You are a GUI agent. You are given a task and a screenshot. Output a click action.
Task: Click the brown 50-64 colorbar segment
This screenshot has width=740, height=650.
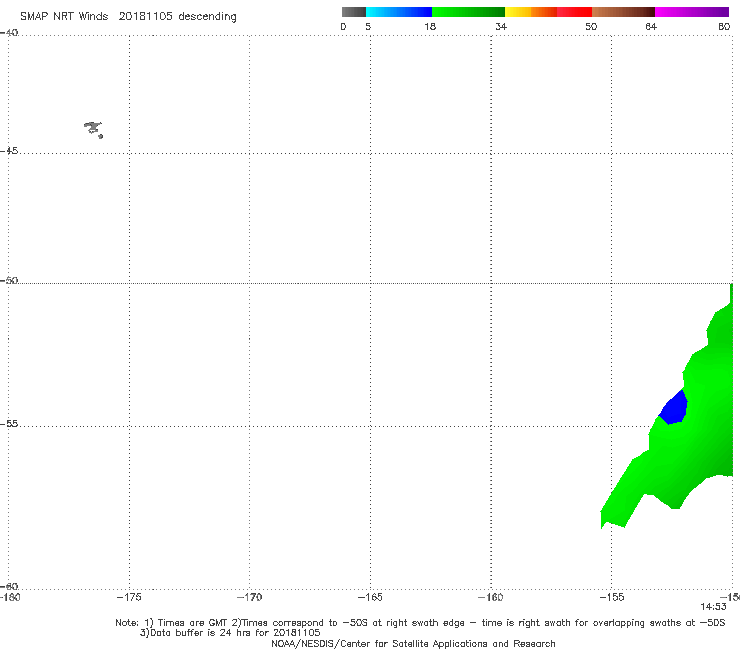tap(623, 12)
